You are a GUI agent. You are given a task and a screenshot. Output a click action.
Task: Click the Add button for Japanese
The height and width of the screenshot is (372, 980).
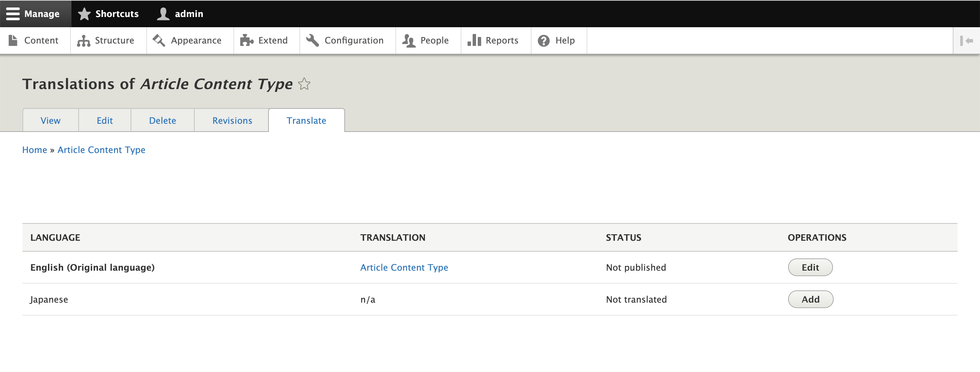click(811, 299)
